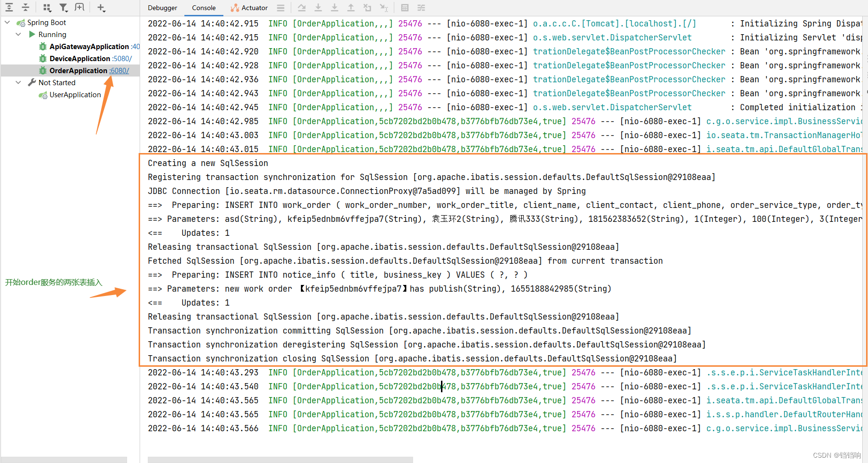Click the 'INSERT INTO notice_info' log line
The image size is (868, 463).
click(x=337, y=275)
